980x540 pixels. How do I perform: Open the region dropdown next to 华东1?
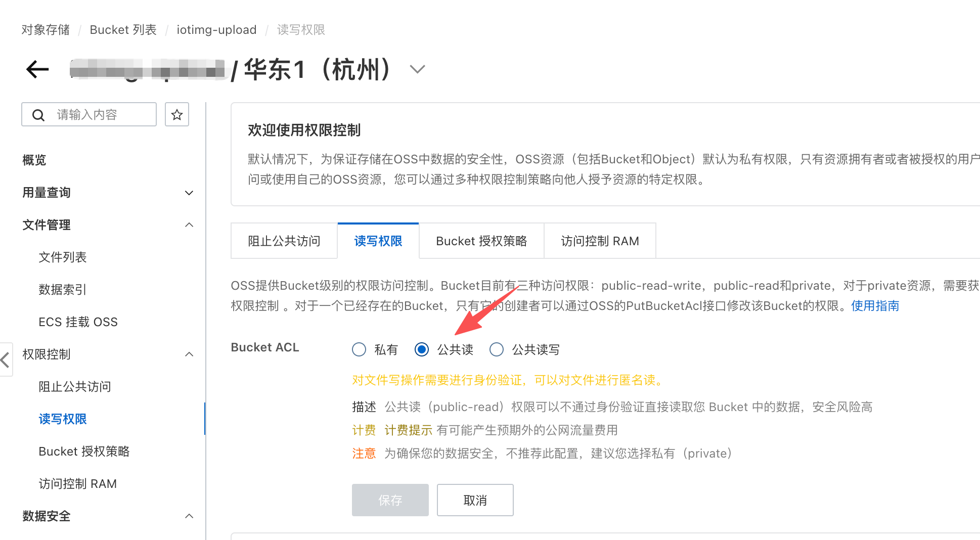coord(417,69)
